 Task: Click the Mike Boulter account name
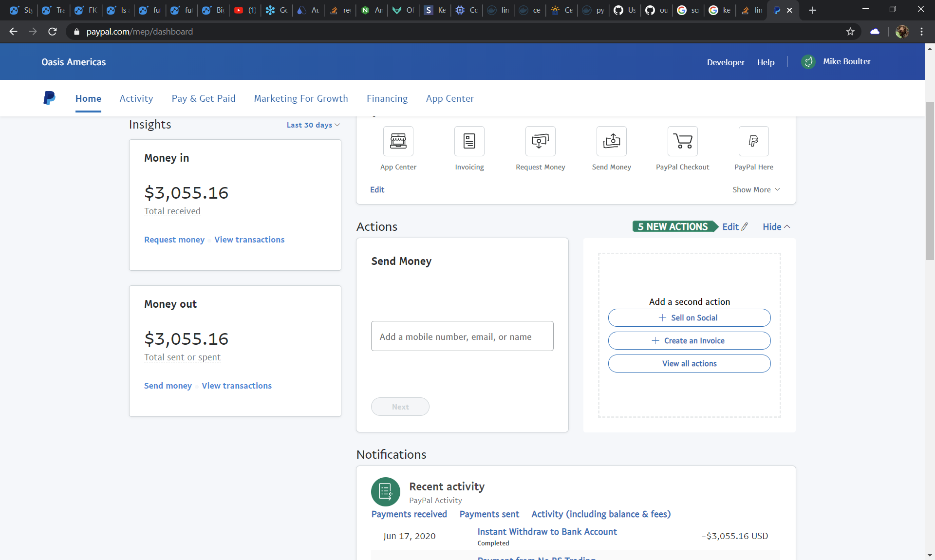847,61
